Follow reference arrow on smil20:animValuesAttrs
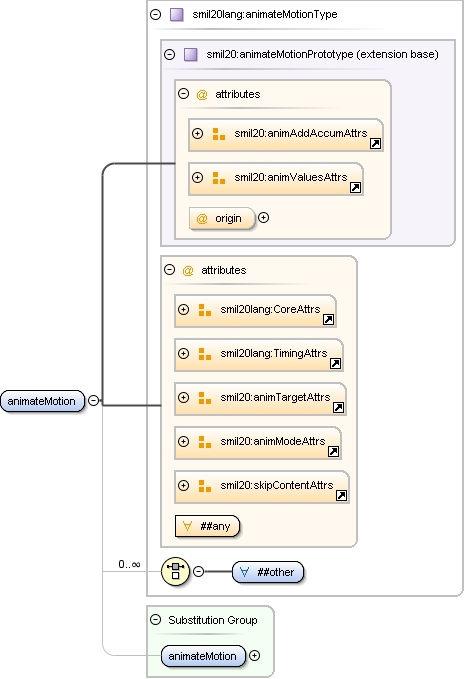Screen dimensions: 465x679 [x=355, y=188]
